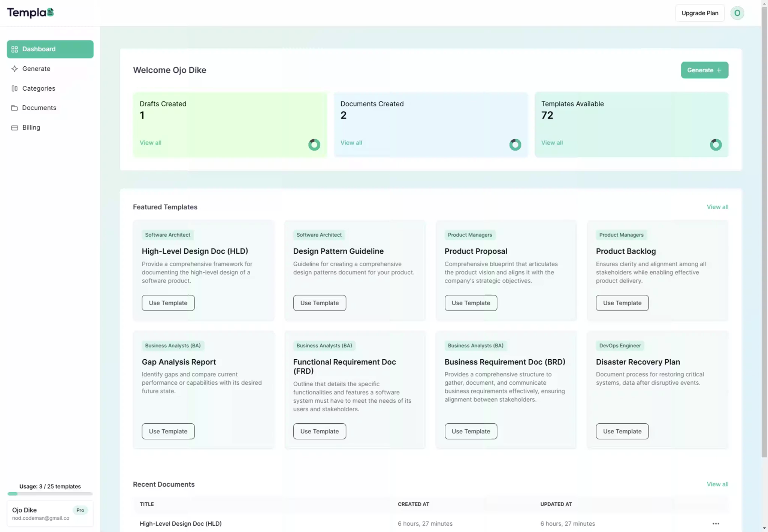Click the Drafts Created count 1
This screenshot has height=532, width=768.
[142, 115]
